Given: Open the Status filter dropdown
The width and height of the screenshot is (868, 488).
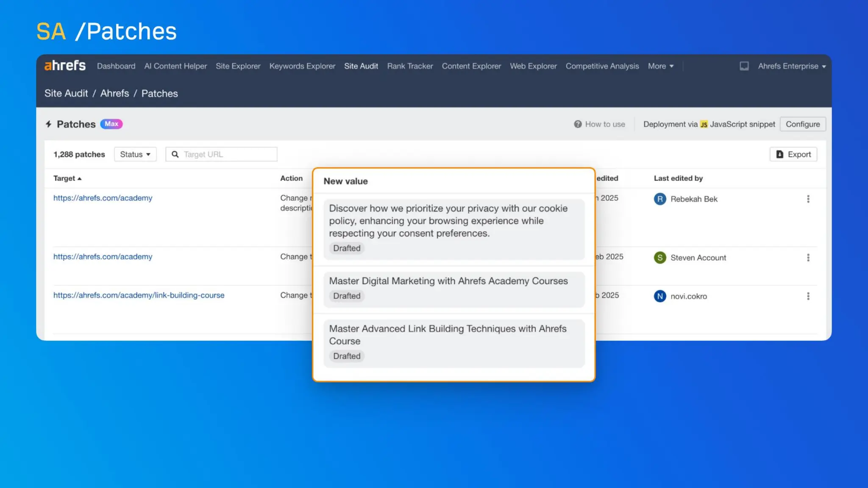Looking at the screenshot, I should coord(135,154).
